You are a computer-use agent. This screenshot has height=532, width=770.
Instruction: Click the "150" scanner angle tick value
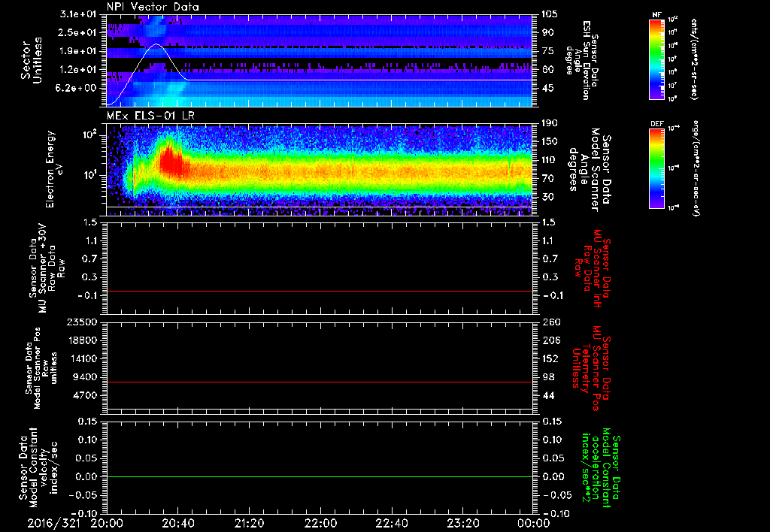click(x=550, y=142)
